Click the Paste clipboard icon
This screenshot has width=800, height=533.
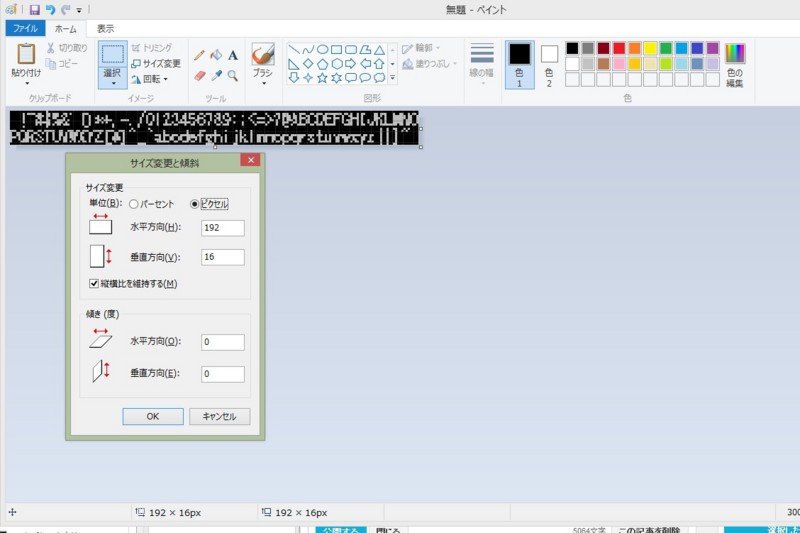click(x=26, y=54)
